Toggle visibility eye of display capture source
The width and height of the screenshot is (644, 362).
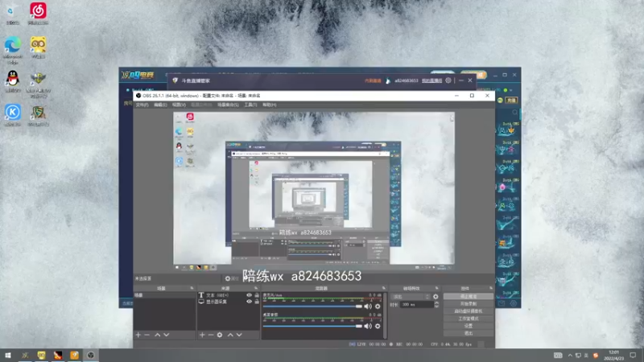coord(249,301)
